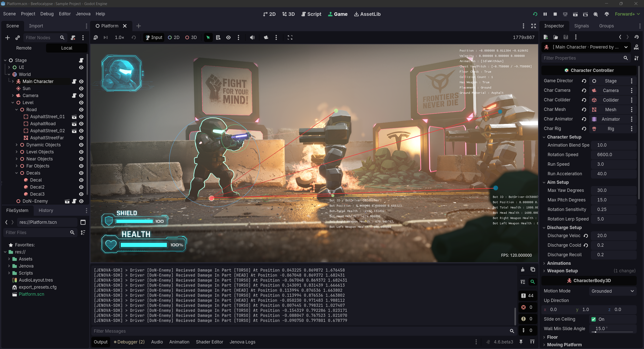Viewport: 644px width, 349px height.
Task: Toggle visibility of AsphaltRoad node
Action: pyautogui.click(x=81, y=124)
